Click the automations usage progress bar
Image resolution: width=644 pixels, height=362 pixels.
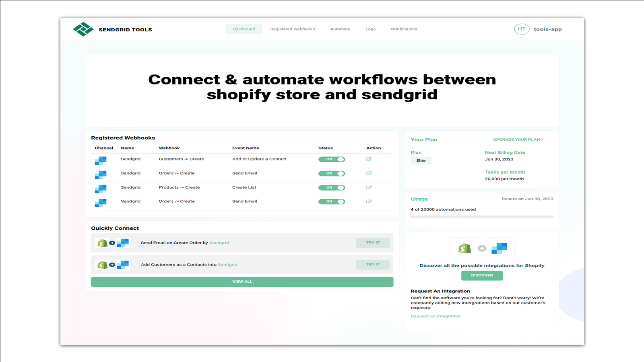click(x=482, y=217)
